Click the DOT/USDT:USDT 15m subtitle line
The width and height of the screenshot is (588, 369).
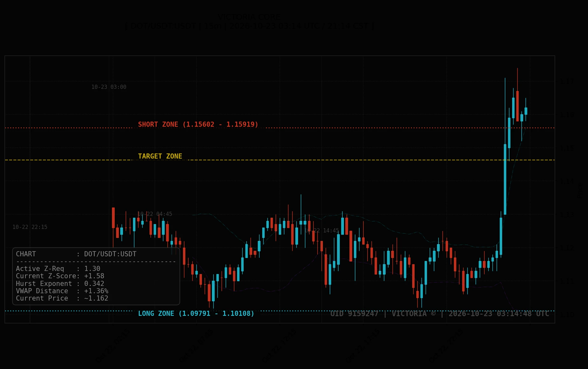pyautogui.click(x=249, y=26)
